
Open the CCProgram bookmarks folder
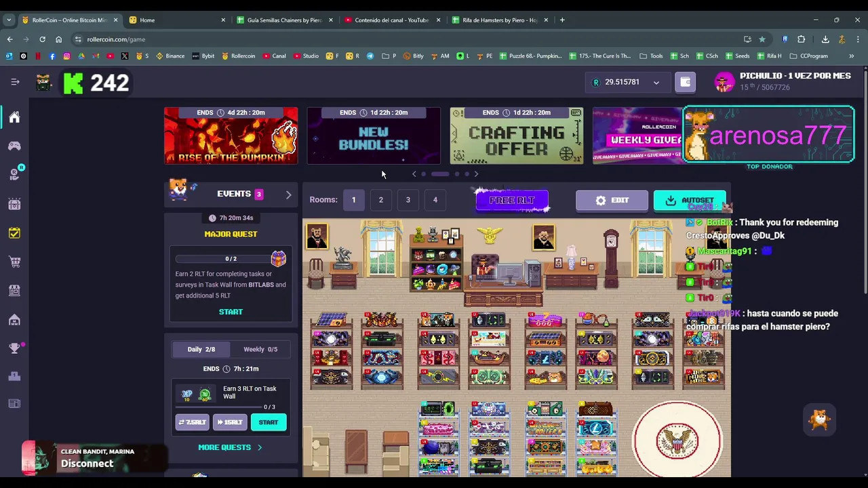point(808,56)
